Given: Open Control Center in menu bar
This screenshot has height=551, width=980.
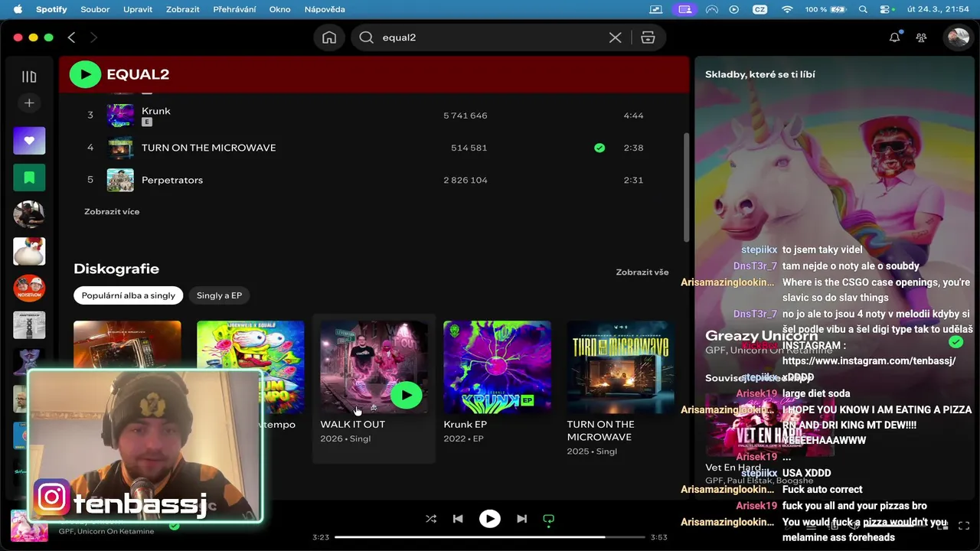Looking at the screenshot, I should [886, 9].
